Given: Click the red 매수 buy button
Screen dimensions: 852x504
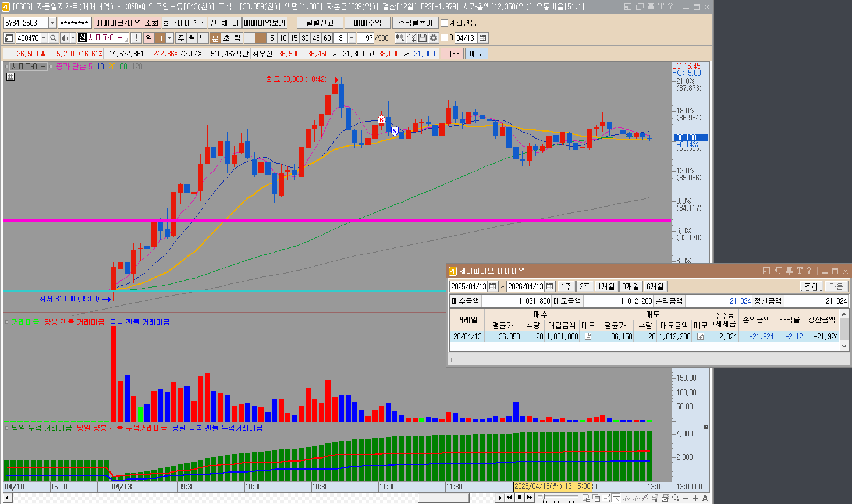Looking at the screenshot, I should click(452, 54).
